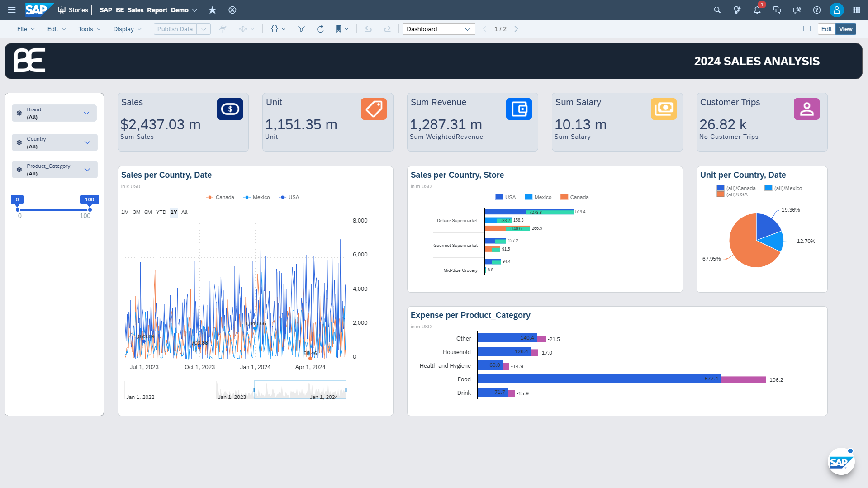Open the SAP digital assistant bubble

[x=841, y=462]
